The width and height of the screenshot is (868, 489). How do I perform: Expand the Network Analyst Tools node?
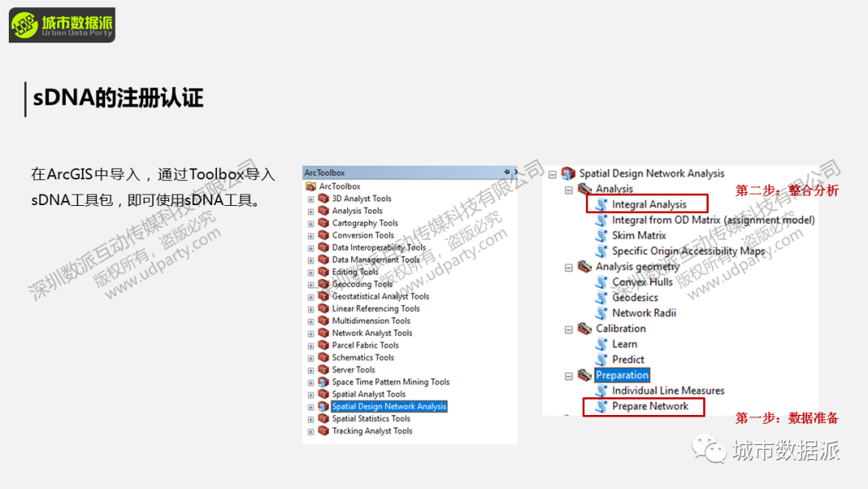(x=310, y=334)
